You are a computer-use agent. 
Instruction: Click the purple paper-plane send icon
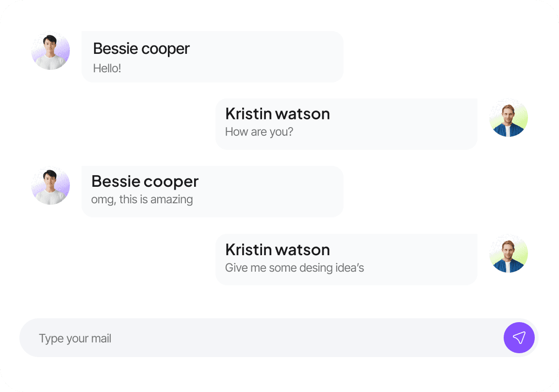point(519,338)
